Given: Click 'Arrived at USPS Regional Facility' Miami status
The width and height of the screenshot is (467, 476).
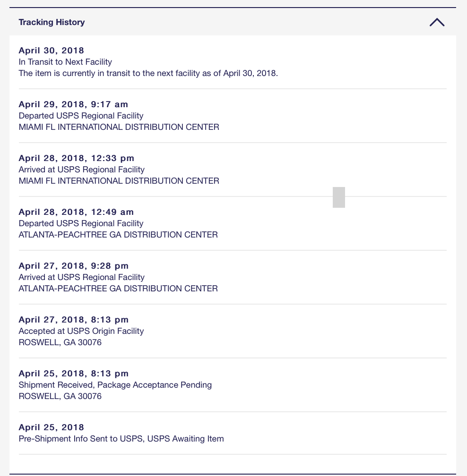Looking at the screenshot, I should [81, 170].
